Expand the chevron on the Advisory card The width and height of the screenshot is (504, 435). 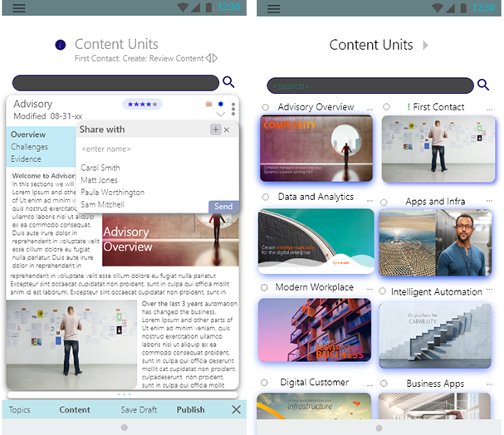pyautogui.click(x=220, y=114)
